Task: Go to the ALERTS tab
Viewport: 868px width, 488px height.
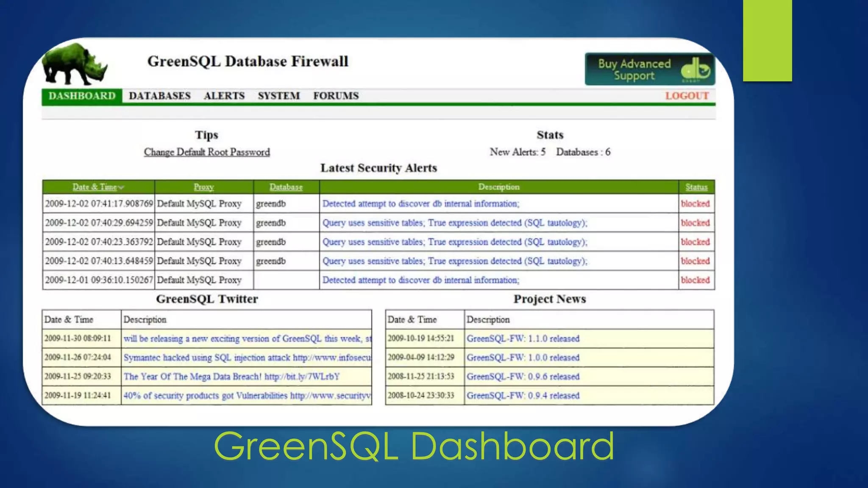Action: click(224, 96)
